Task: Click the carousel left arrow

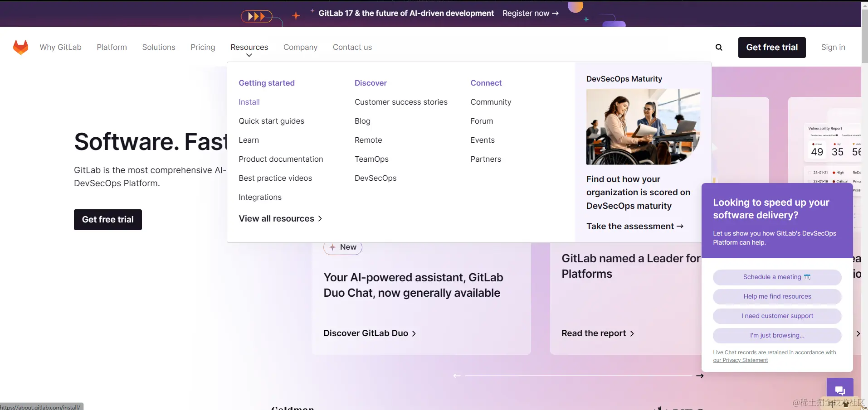Action: (457, 376)
